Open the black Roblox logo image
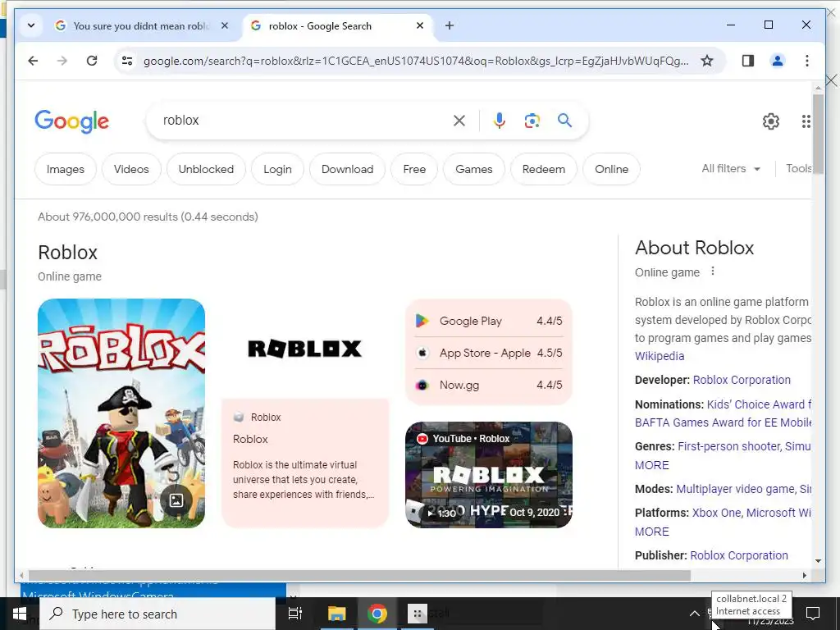Image resolution: width=840 pixels, height=630 pixels. coord(305,349)
